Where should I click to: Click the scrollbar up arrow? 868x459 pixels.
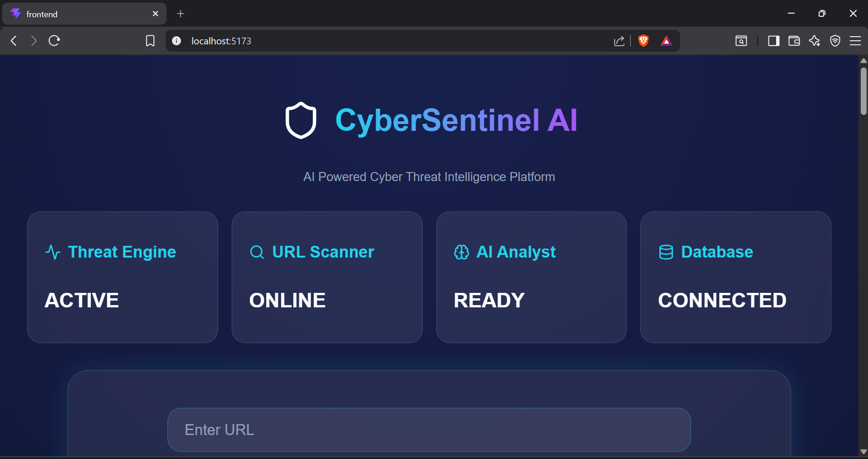click(x=863, y=60)
